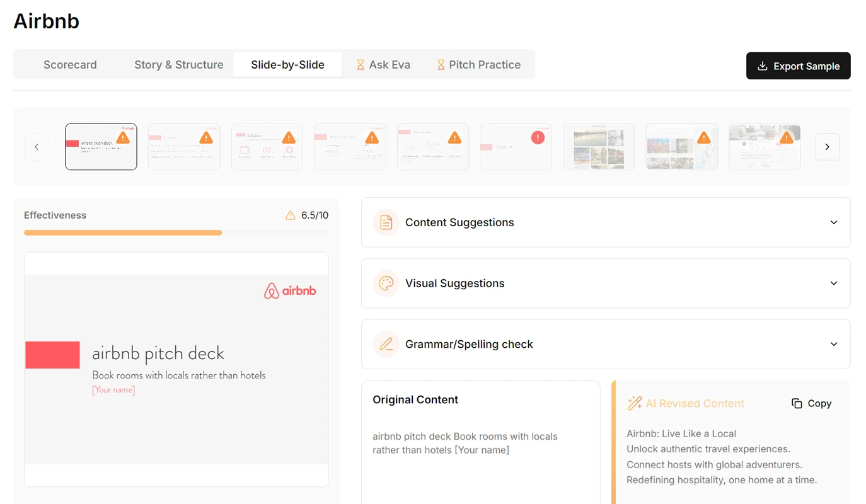
Task: Select the Problem slide thumbnail
Action: (184, 147)
